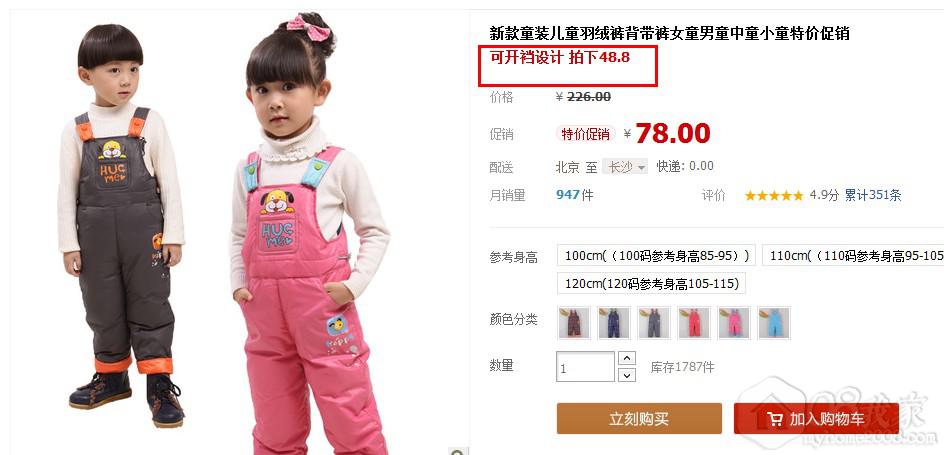This screenshot has width=944, height=455.
Task: Select the 120cm size option
Action: 651,283
